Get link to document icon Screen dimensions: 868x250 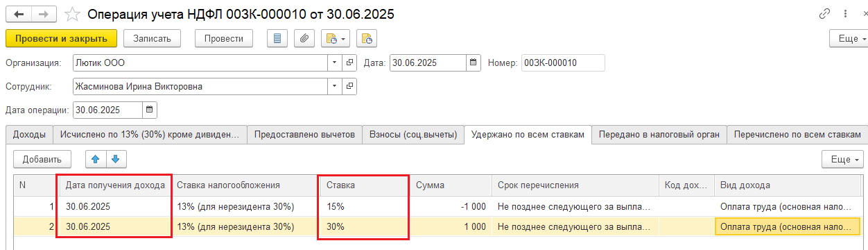[x=825, y=14]
